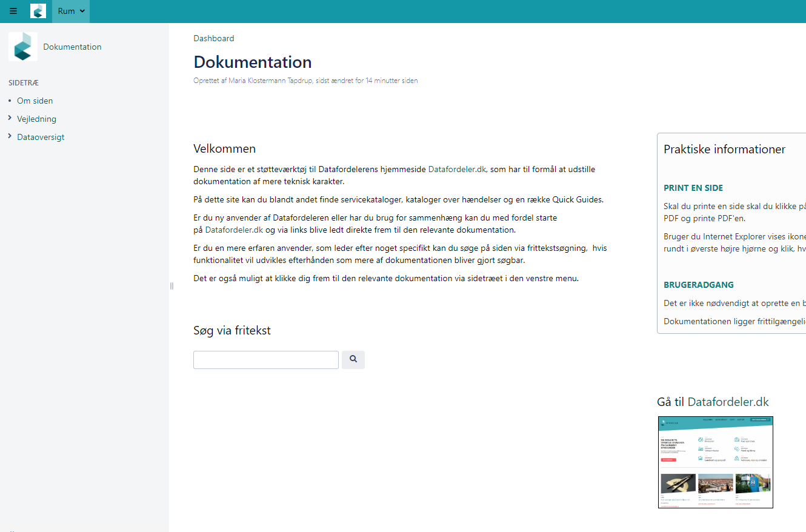The height and width of the screenshot is (532, 806).
Task: Focus the fritekst search input field
Action: click(265, 359)
